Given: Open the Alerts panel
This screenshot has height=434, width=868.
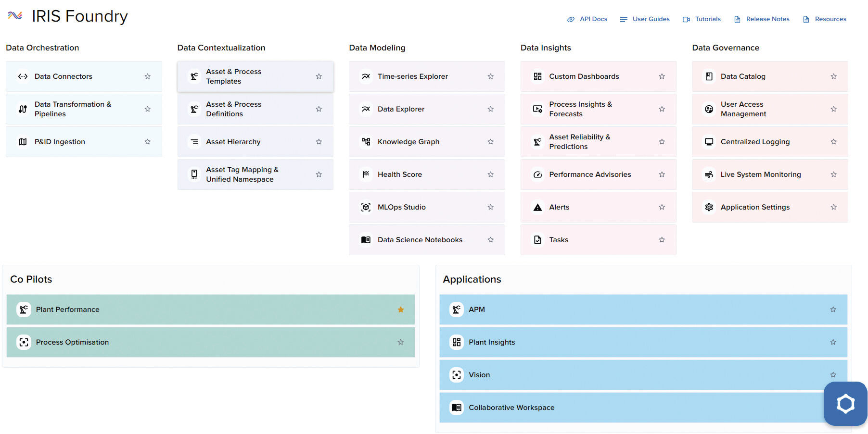Looking at the screenshot, I should pyautogui.click(x=559, y=207).
